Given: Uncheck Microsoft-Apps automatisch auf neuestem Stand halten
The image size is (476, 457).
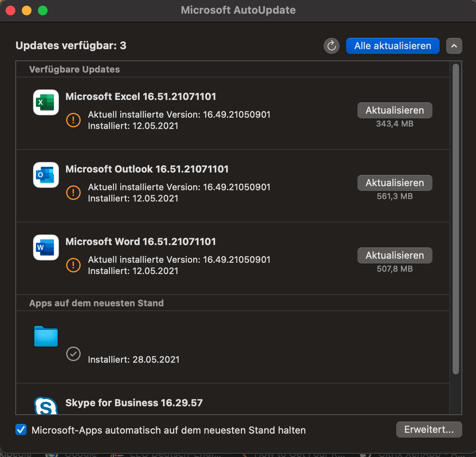Looking at the screenshot, I should [x=21, y=430].
